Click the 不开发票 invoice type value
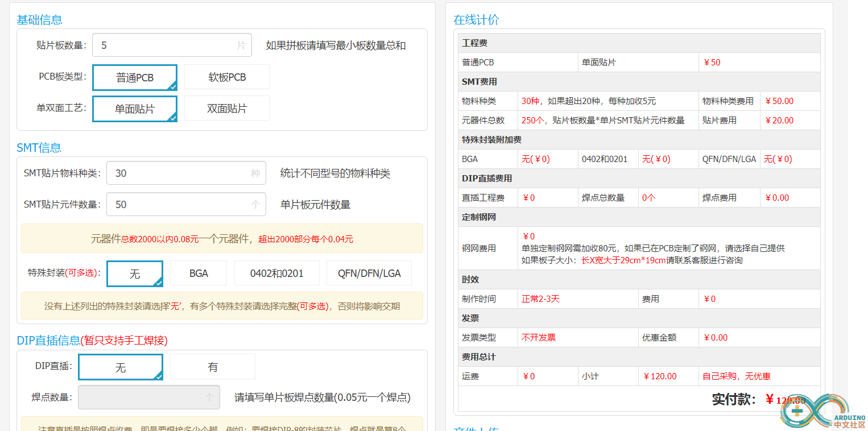 click(x=539, y=338)
